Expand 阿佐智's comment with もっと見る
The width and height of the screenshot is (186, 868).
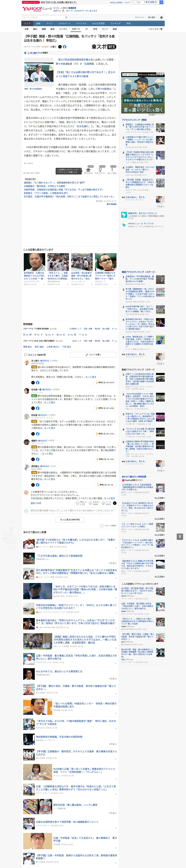[x=50, y=428]
